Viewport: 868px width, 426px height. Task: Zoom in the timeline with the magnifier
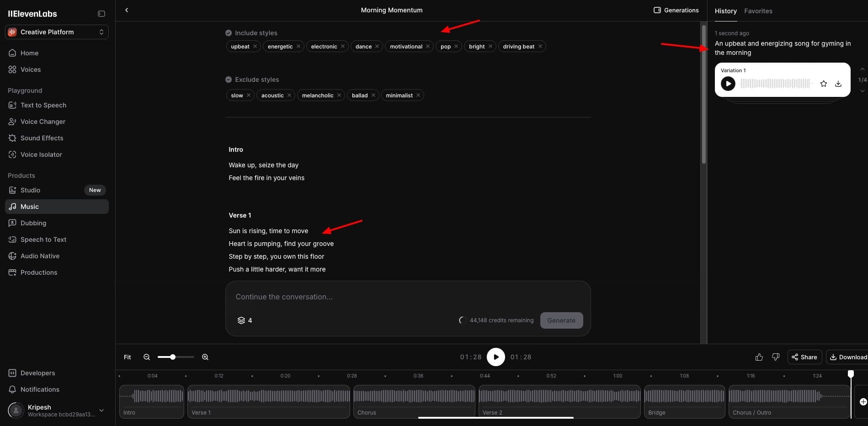click(x=205, y=357)
